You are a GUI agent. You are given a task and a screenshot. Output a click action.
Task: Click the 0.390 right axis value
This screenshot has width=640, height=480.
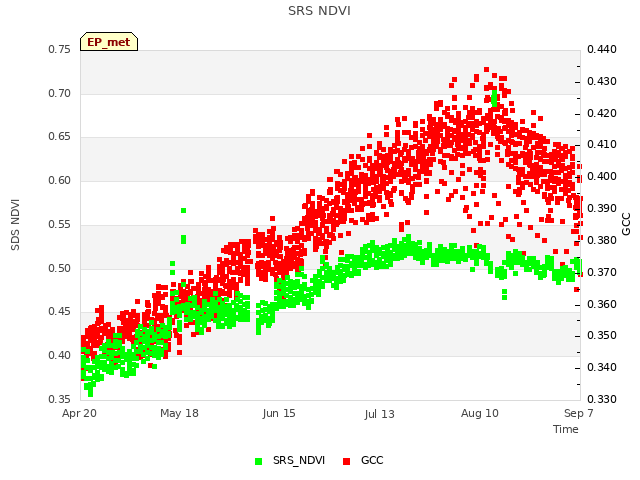pyautogui.click(x=602, y=209)
